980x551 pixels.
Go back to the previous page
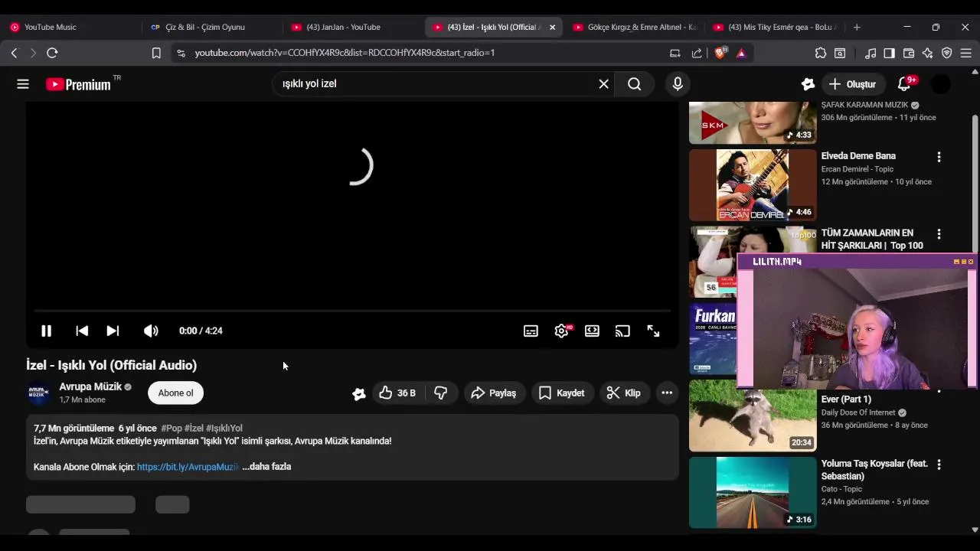(x=14, y=53)
